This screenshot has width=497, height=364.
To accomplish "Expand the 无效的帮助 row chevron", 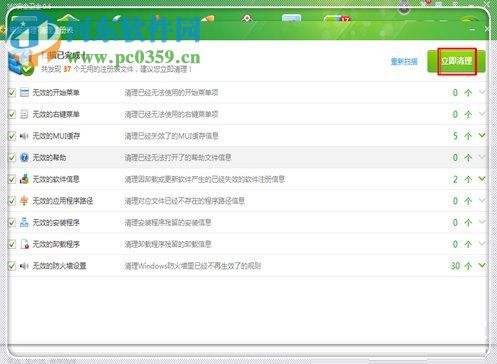I will click(x=482, y=157).
